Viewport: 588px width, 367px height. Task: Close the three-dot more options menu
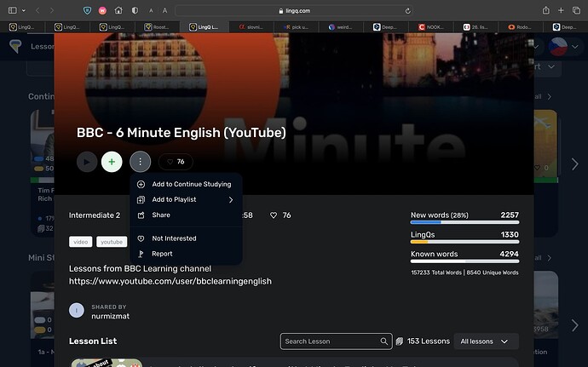pyautogui.click(x=141, y=162)
